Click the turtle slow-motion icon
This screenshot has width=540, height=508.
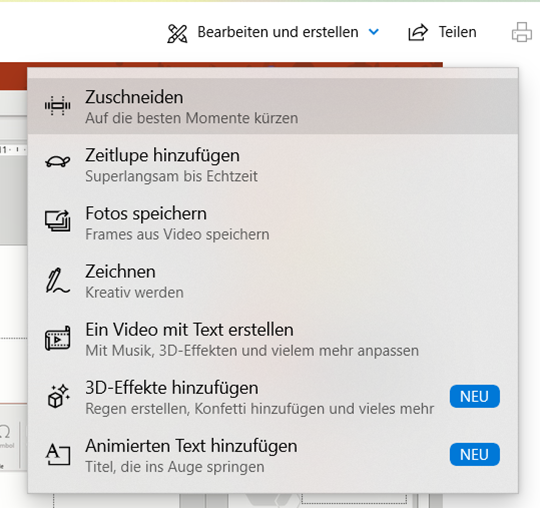coord(58,162)
